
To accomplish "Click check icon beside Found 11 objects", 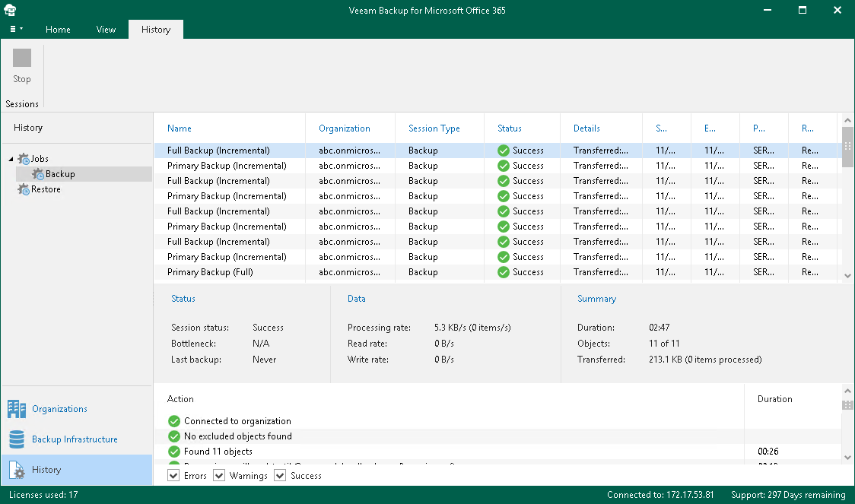I will pyautogui.click(x=174, y=452).
